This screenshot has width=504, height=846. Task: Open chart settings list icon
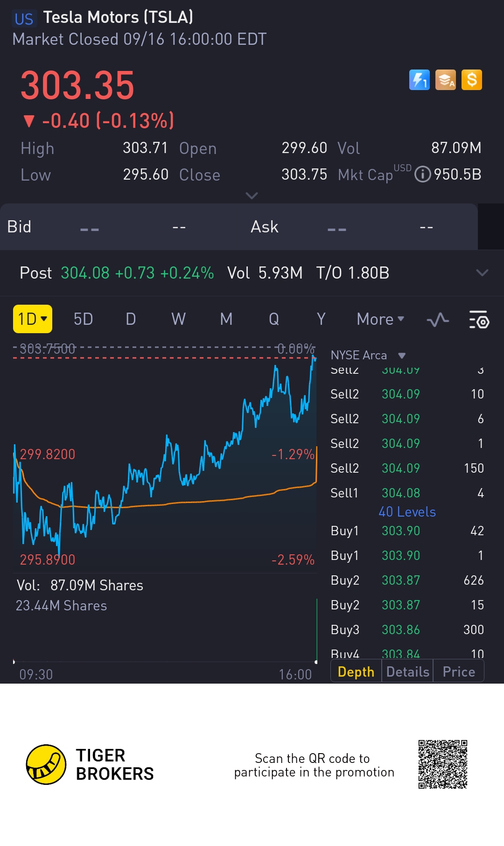(479, 320)
